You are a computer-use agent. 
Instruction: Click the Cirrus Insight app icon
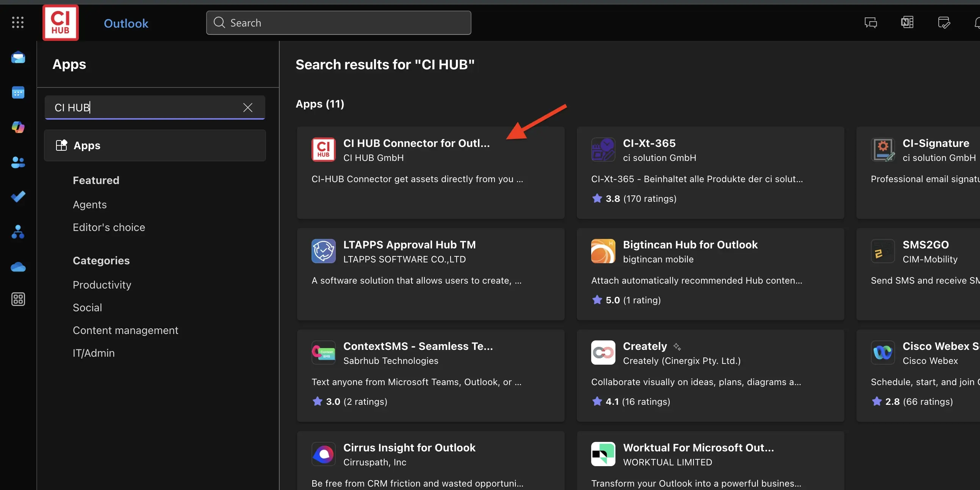coord(323,454)
